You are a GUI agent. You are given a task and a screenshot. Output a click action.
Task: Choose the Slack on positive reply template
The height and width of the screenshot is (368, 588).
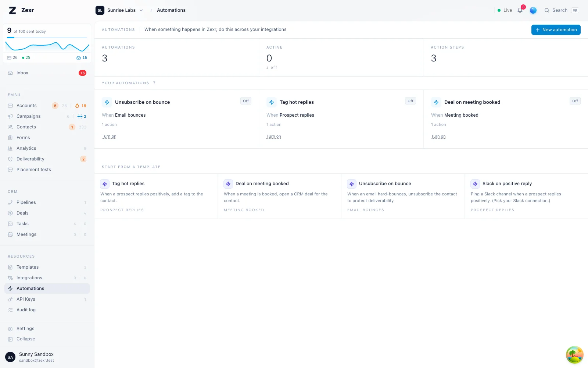(x=526, y=196)
